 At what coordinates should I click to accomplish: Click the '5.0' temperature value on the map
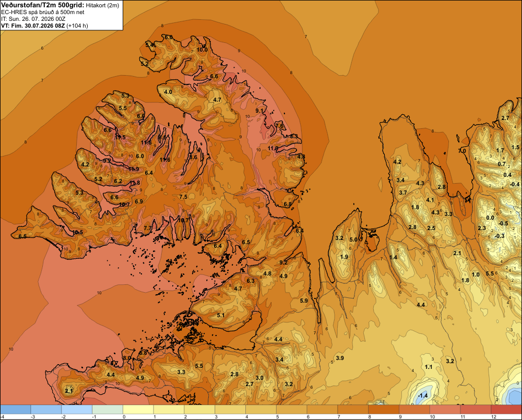(353, 239)
